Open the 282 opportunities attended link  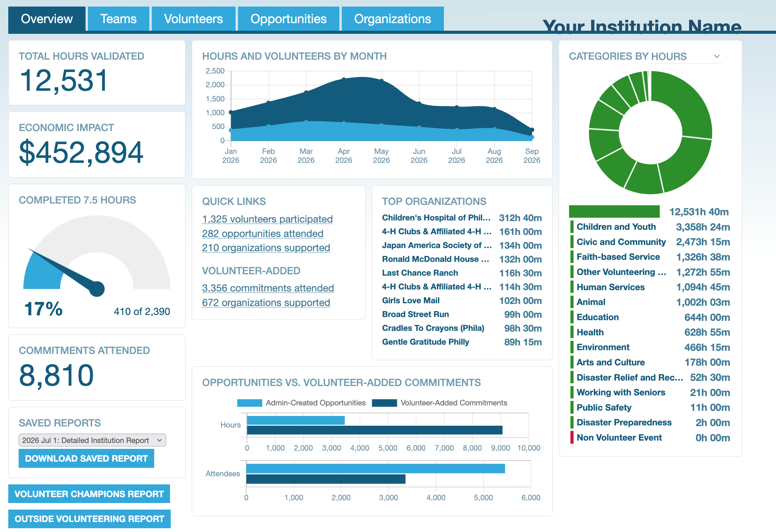tap(263, 234)
